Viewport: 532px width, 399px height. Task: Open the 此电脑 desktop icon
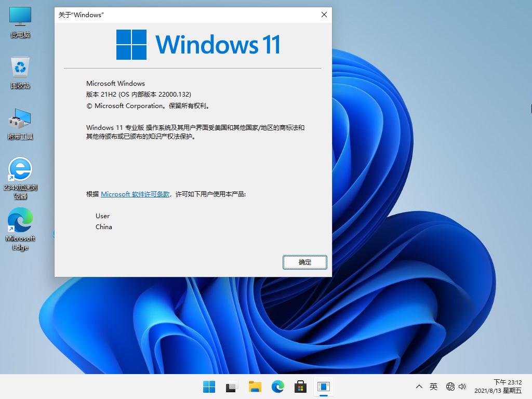click(20, 22)
